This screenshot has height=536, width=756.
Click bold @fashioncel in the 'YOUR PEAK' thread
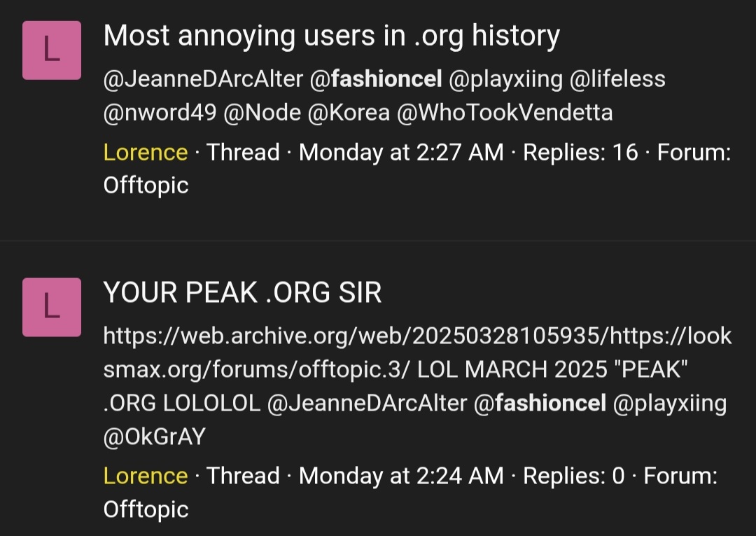540,404
